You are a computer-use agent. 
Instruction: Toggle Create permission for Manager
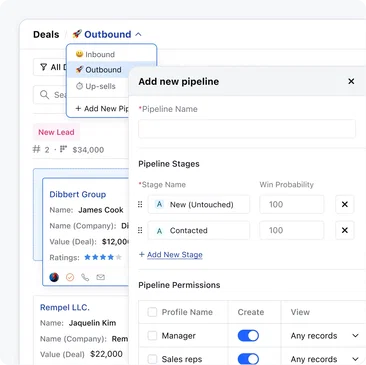coord(248,336)
